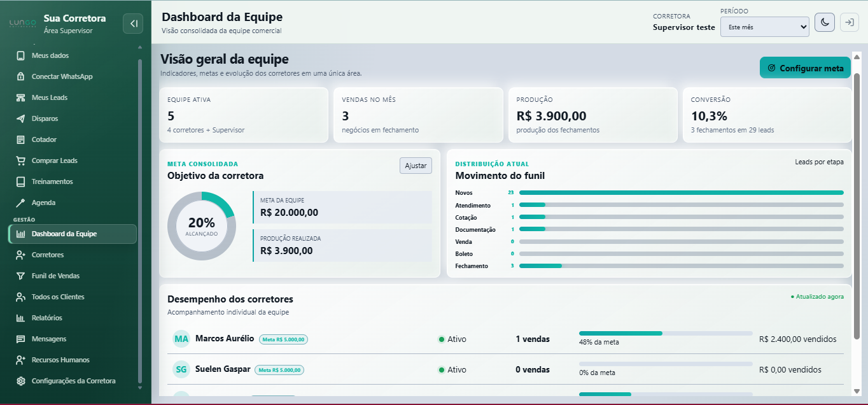Screen dimensions: 868x405
Task: Click the Configurar meta button
Action: (x=805, y=68)
